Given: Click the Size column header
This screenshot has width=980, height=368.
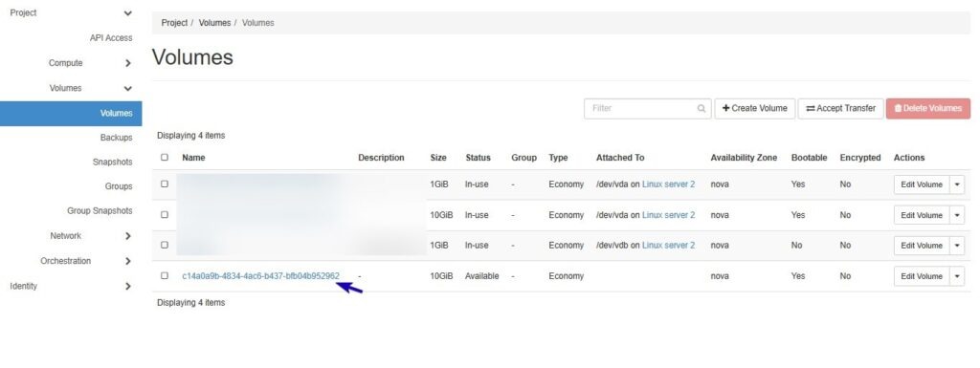Looking at the screenshot, I should [438, 158].
